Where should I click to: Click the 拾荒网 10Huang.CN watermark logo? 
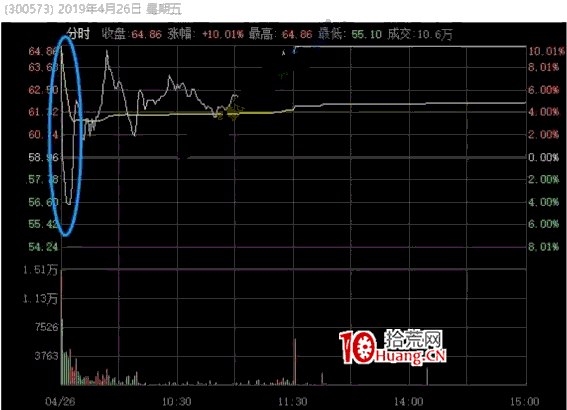click(x=393, y=346)
